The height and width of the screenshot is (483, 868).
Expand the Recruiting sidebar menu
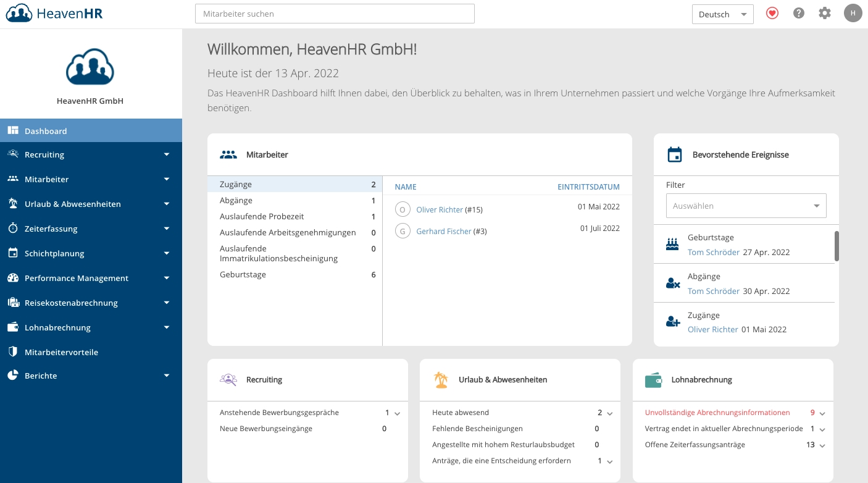coord(166,154)
